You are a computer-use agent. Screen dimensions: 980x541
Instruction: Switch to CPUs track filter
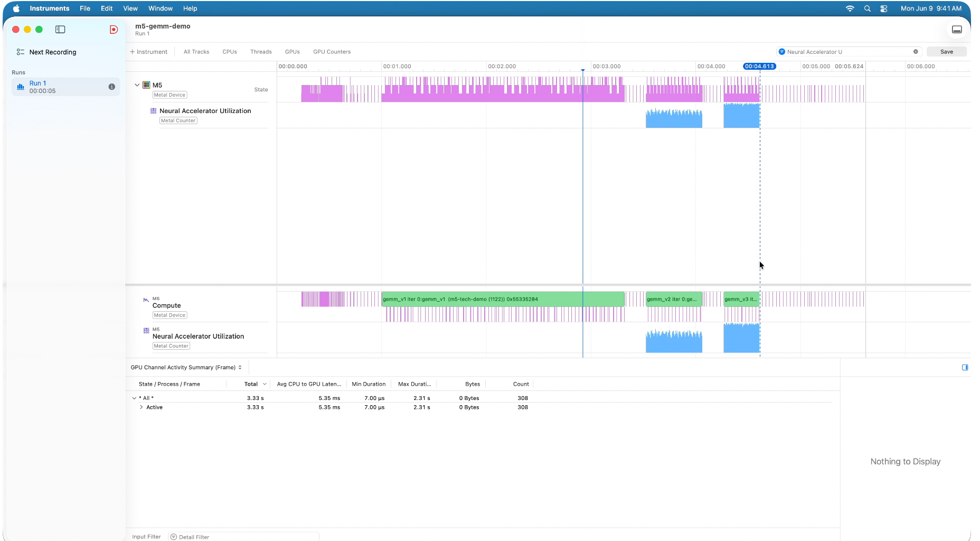click(230, 52)
